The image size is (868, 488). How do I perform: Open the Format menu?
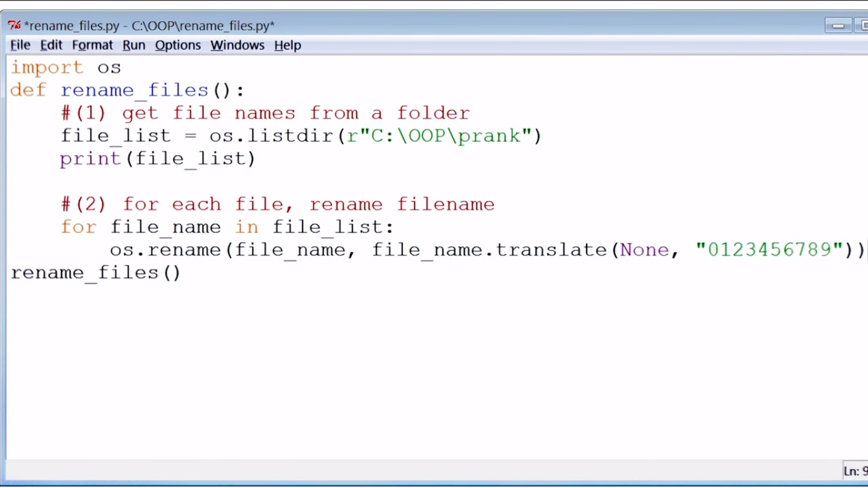point(92,45)
